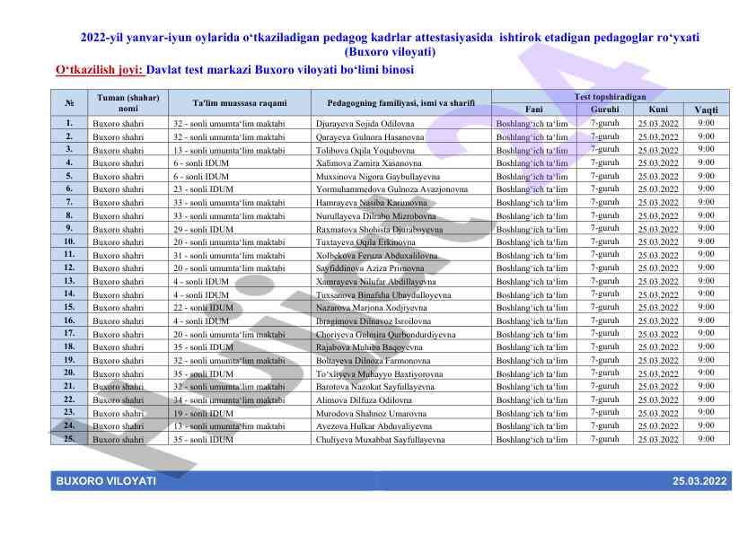Click the name 'Nurullayeva Dilrabo Mizrobovna'
Viewport: 756px width, 535px height.
tap(375, 216)
